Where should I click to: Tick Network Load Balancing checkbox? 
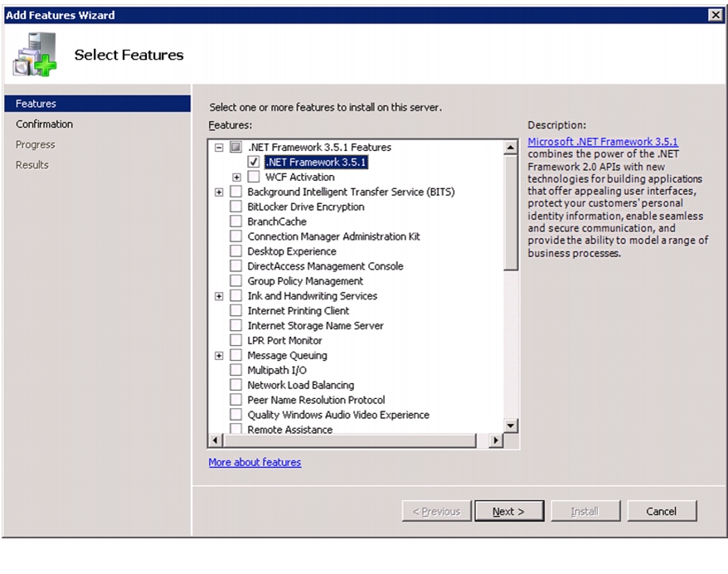pos(235,385)
